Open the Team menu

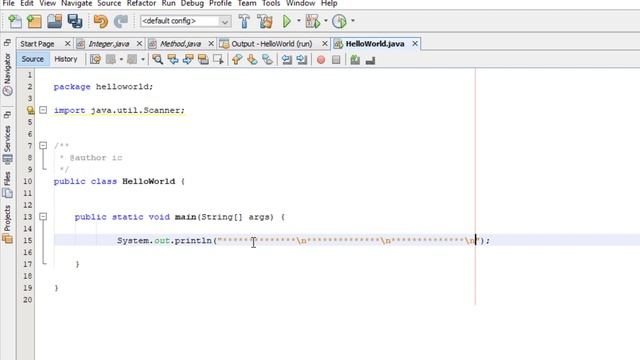[247, 3]
